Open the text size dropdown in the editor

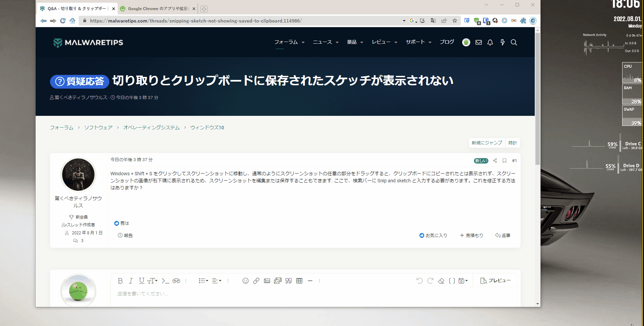153,281
